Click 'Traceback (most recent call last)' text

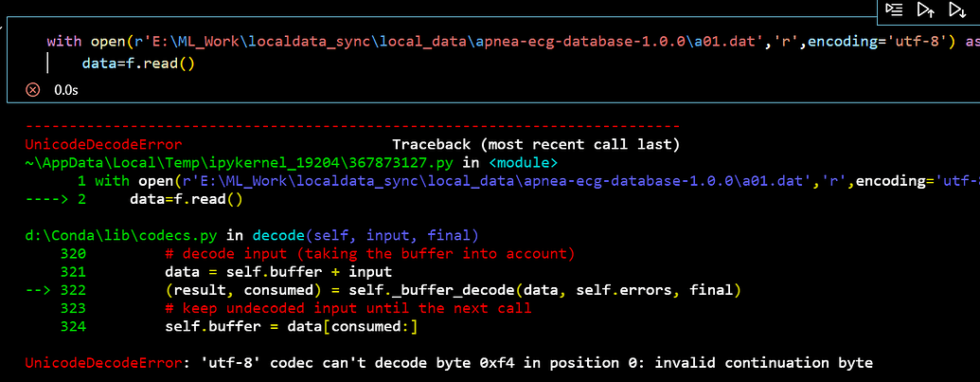tap(535, 145)
